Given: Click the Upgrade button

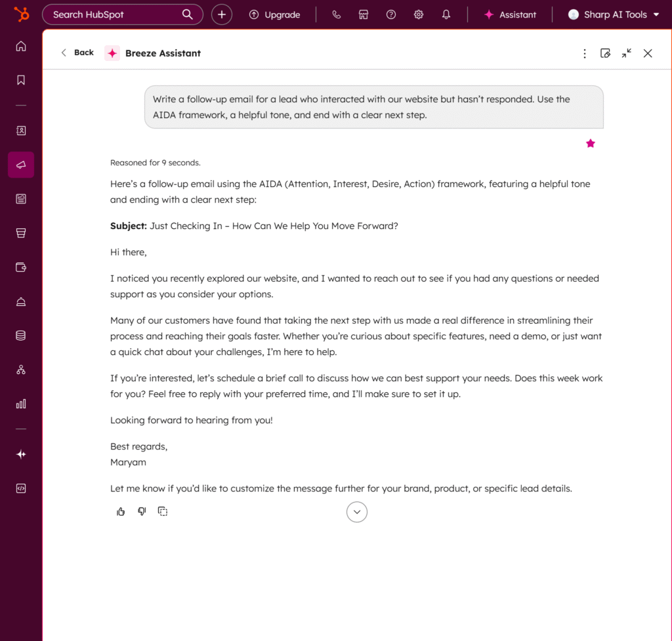Looking at the screenshot, I should pyautogui.click(x=275, y=14).
